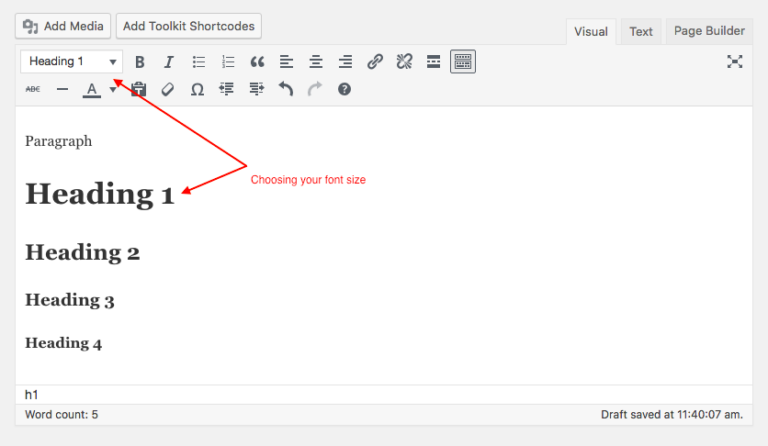Viewport: 768px width, 446px height.
Task: Apply the current text color swatch
Action: pyautogui.click(x=92, y=90)
